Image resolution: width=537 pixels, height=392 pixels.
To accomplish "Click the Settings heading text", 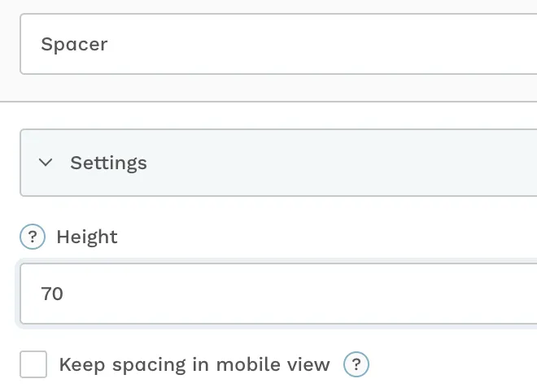I will (108, 163).
